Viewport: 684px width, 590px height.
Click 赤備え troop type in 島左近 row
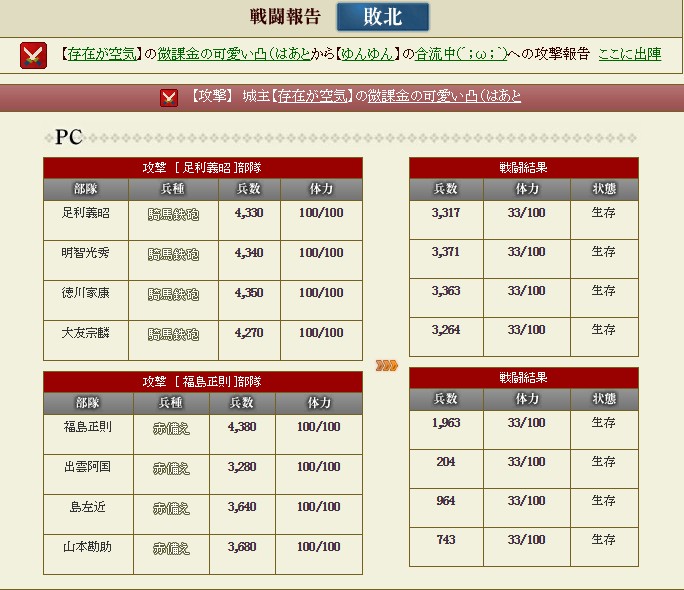point(171,509)
